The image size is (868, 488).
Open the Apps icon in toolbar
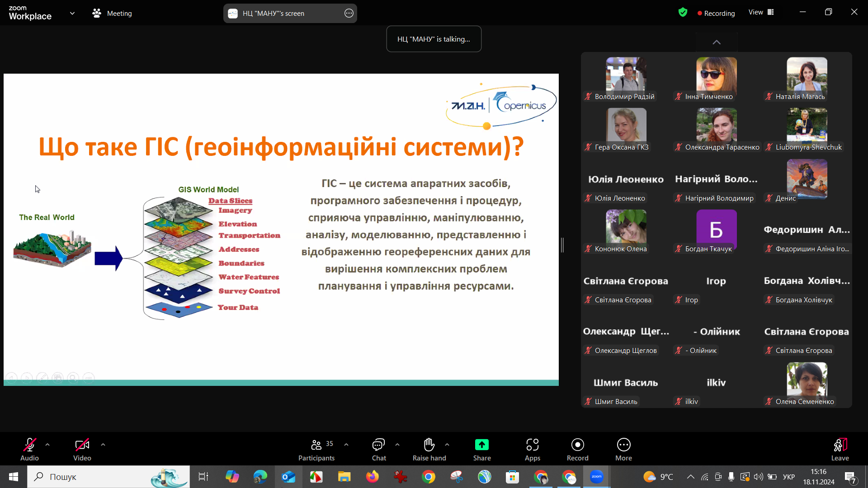tap(532, 446)
